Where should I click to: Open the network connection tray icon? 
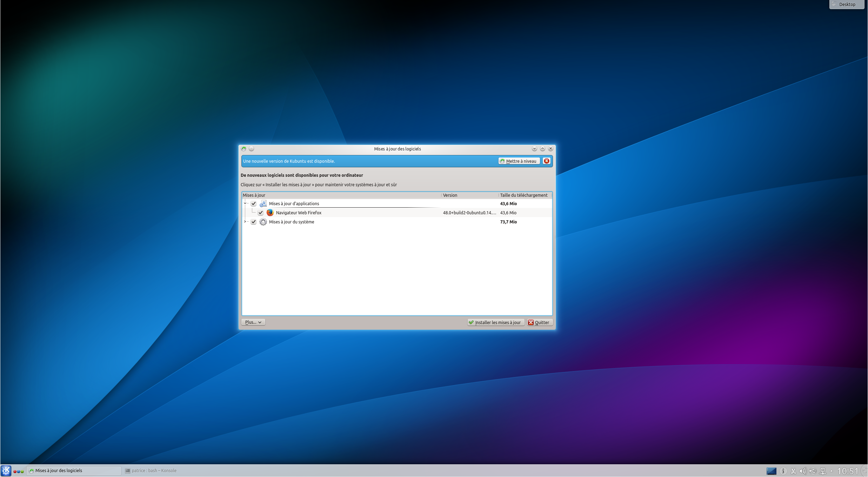click(x=823, y=471)
